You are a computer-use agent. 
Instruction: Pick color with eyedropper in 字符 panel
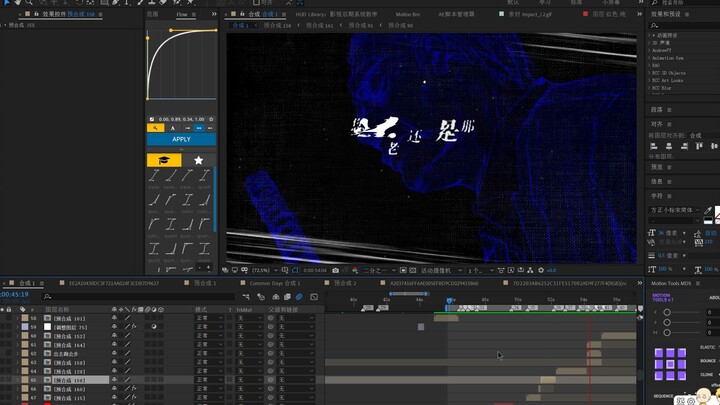click(708, 210)
